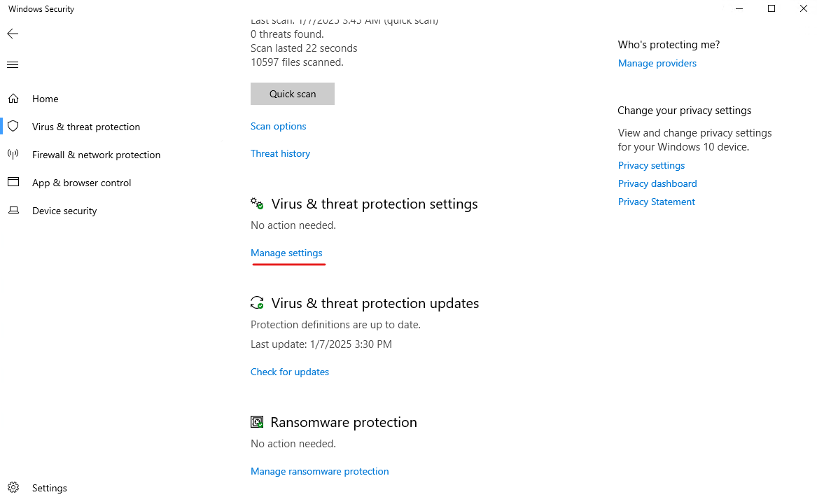Maximize the Windows Security window
Image resolution: width=817 pixels, height=504 pixels.
coord(771,8)
